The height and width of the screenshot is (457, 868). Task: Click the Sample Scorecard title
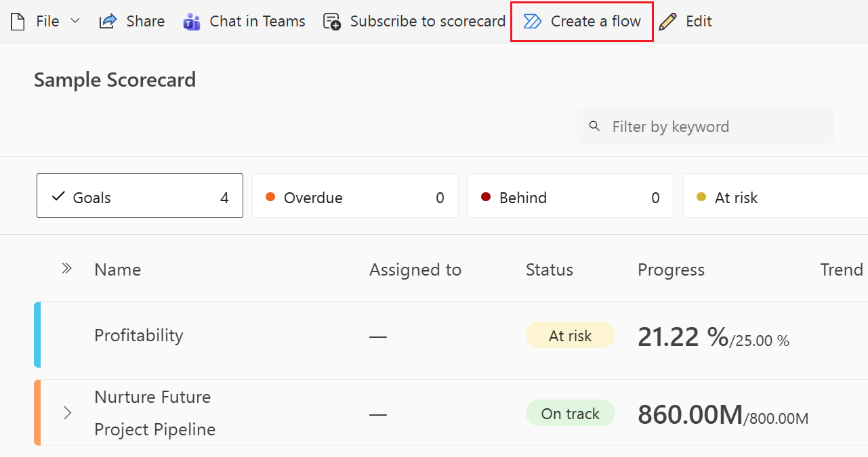tap(115, 79)
